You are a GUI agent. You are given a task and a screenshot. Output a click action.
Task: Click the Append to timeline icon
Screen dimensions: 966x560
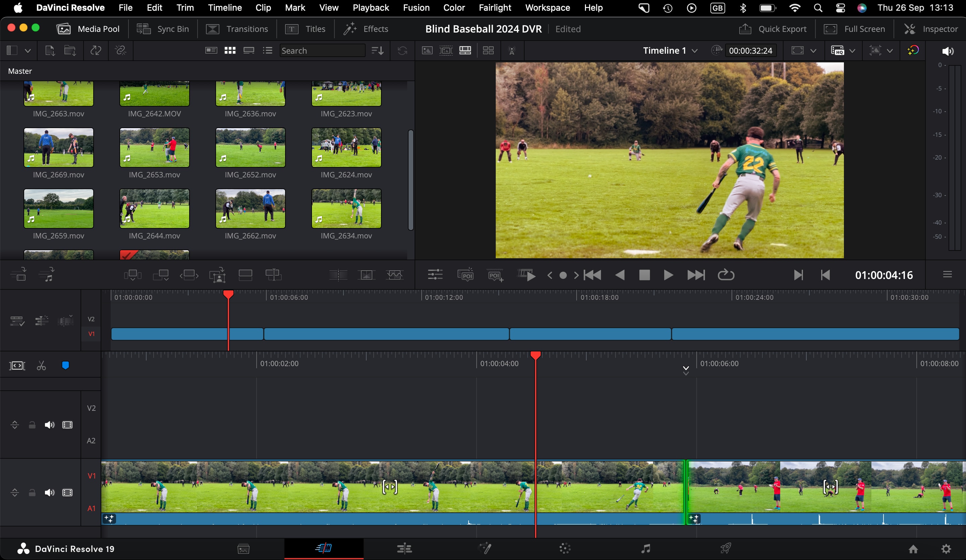tap(161, 275)
